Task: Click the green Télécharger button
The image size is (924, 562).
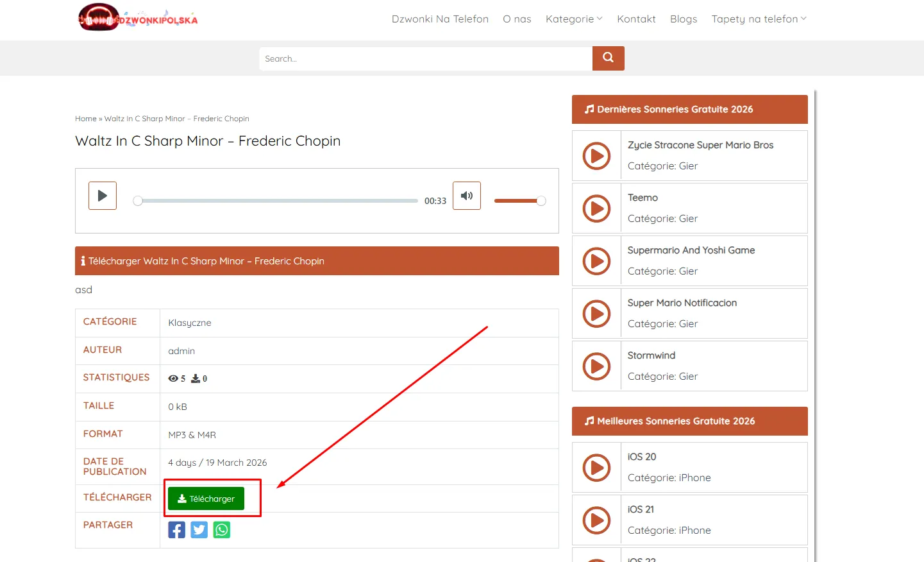Action: 206,498
